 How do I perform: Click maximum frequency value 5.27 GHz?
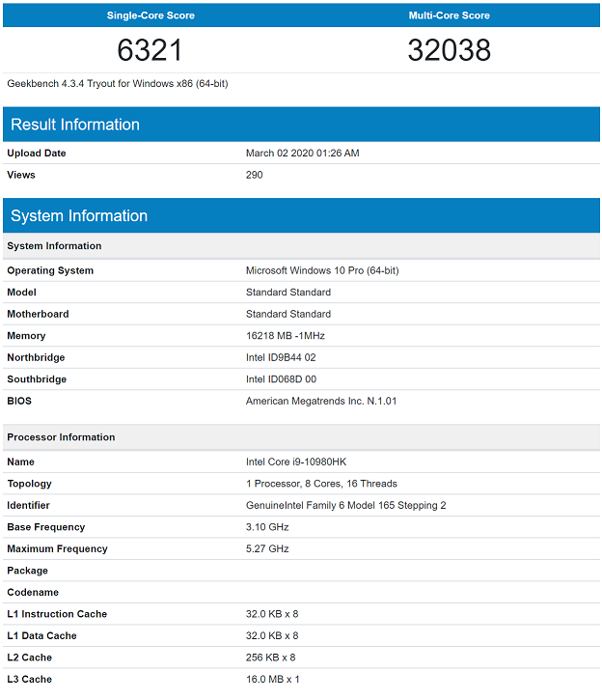pyautogui.click(x=267, y=548)
